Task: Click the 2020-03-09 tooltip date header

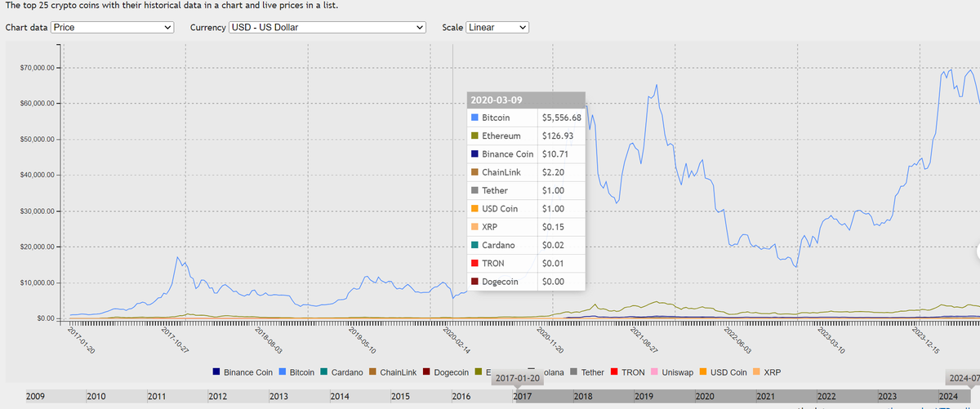Action: (526, 100)
